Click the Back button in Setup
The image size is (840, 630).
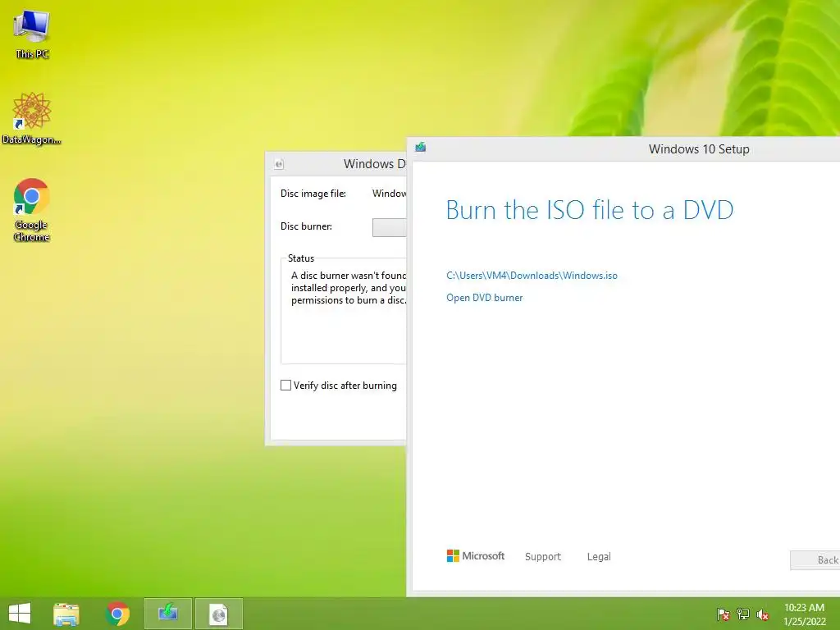[x=815, y=559]
